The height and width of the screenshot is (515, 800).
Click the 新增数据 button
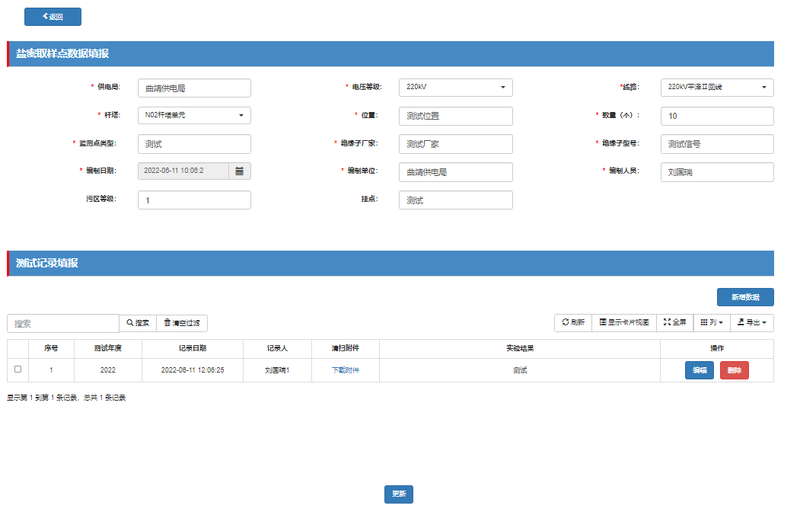[745, 297]
